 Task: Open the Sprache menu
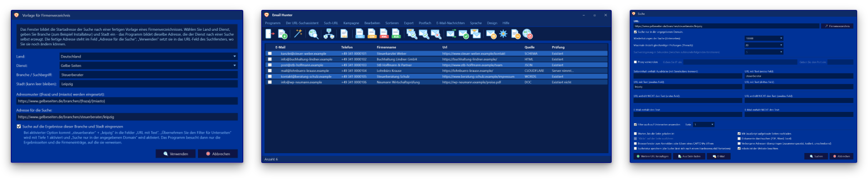pyautogui.click(x=476, y=23)
